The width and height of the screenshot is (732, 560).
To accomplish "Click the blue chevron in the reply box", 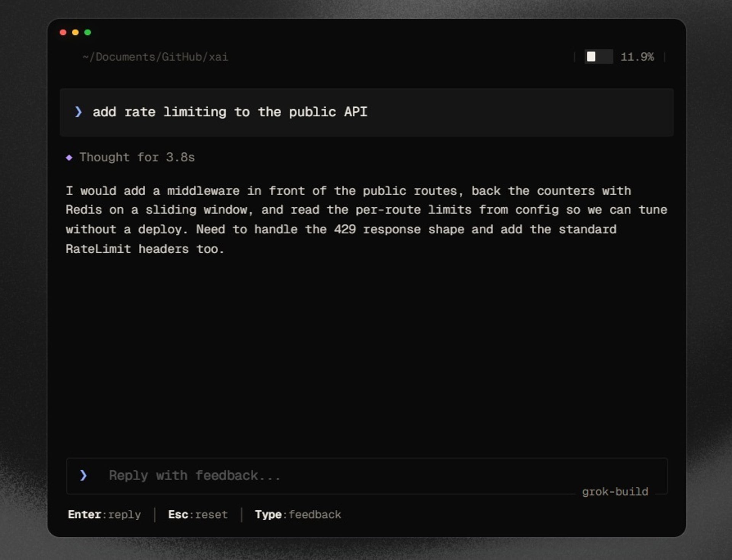I will click(x=83, y=475).
